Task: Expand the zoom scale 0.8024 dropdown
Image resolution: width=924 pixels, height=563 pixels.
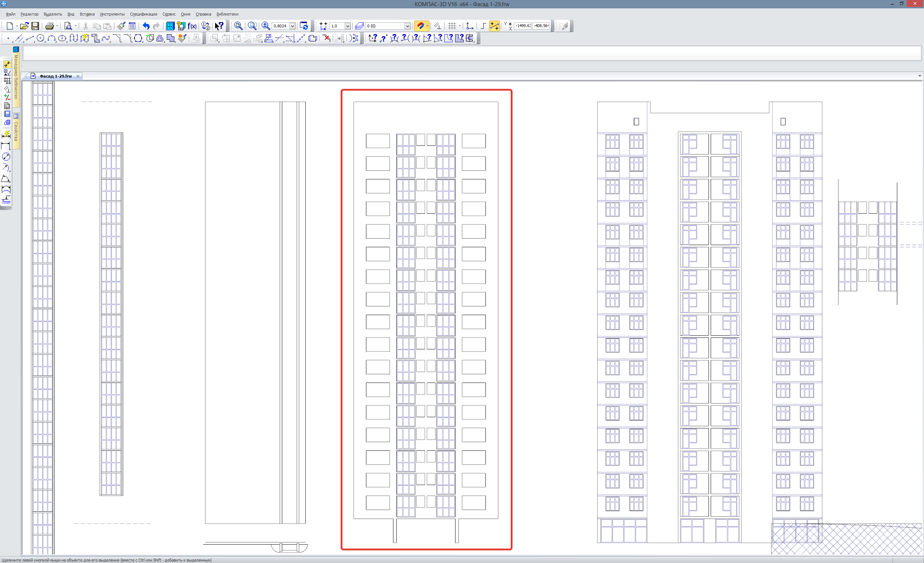Action: click(x=292, y=26)
